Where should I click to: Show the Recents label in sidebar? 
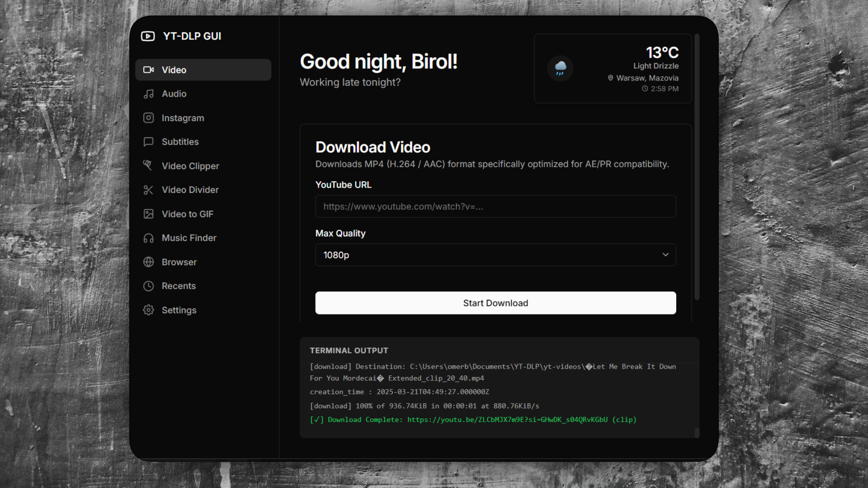pos(179,286)
